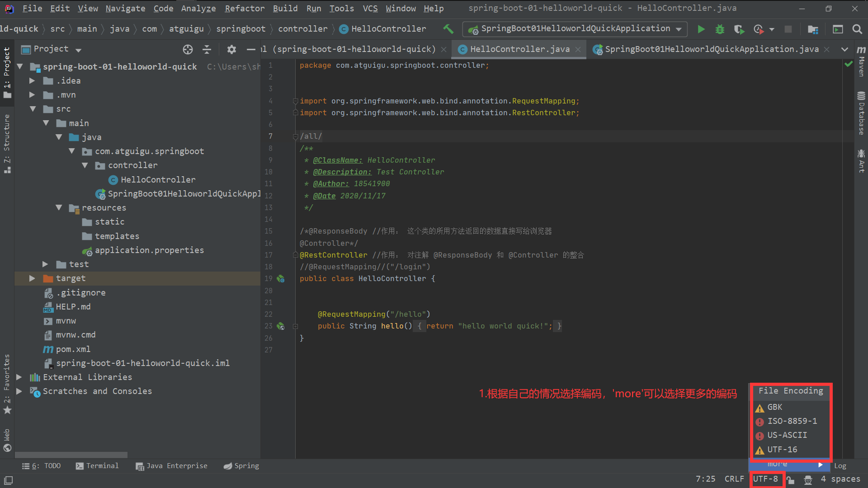Select GBK in File Encoding popup

[774, 407]
